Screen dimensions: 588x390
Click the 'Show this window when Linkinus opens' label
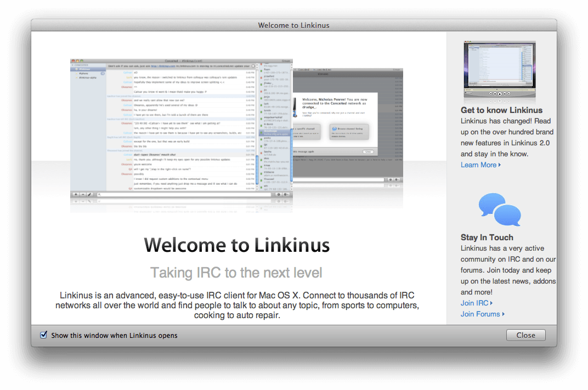coord(115,335)
